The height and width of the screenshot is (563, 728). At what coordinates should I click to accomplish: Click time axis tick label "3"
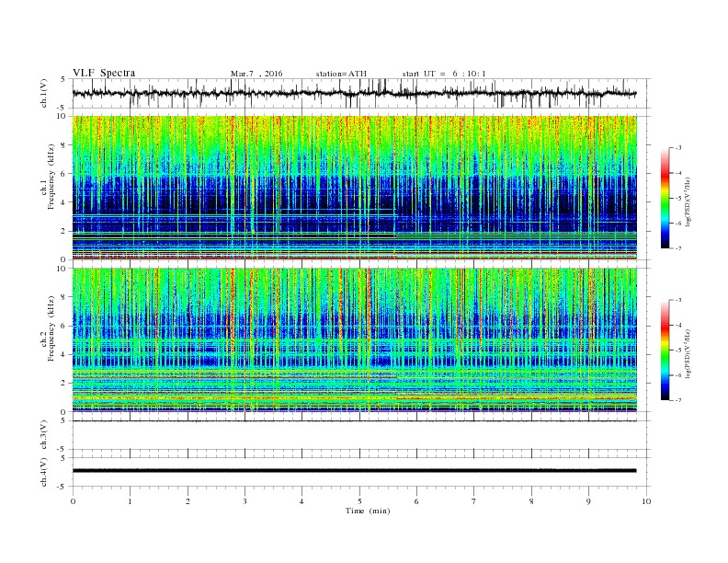245,501
